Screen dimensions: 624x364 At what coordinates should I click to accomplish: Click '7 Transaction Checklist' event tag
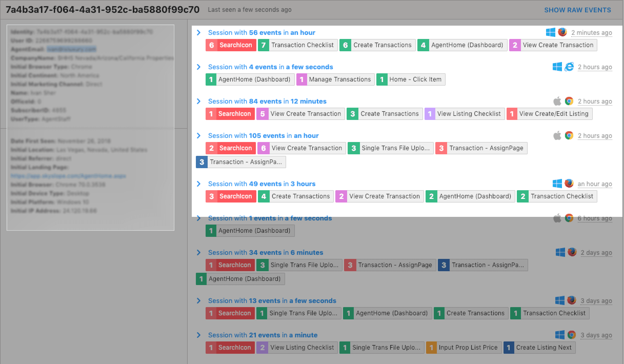tap(298, 45)
